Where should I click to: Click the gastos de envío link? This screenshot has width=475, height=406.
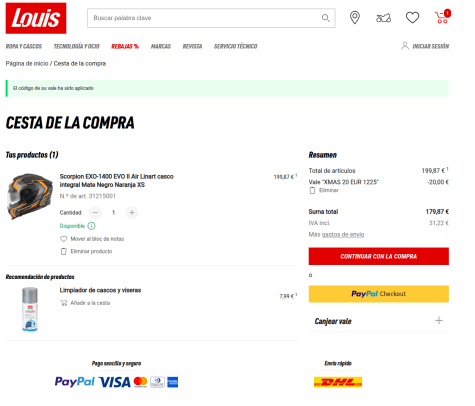(x=343, y=235)
